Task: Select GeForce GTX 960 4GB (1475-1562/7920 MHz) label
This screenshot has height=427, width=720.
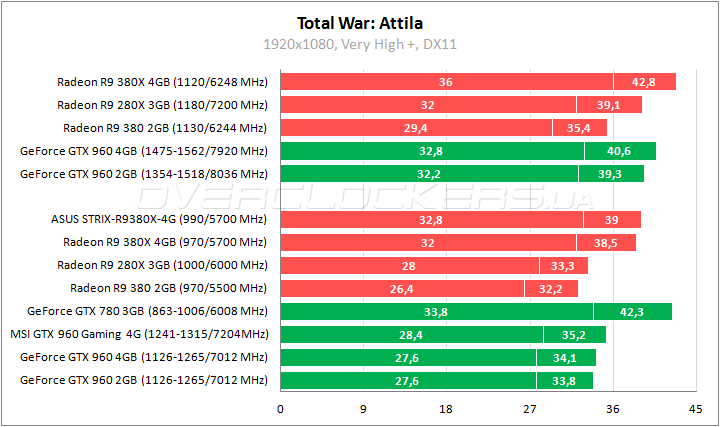Action: point(144,151)
